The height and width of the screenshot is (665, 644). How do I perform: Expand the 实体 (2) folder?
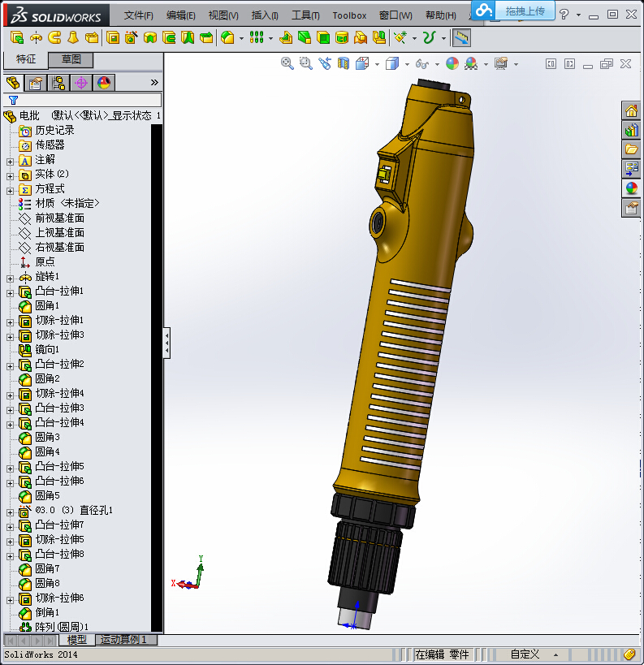click(10, 176)
